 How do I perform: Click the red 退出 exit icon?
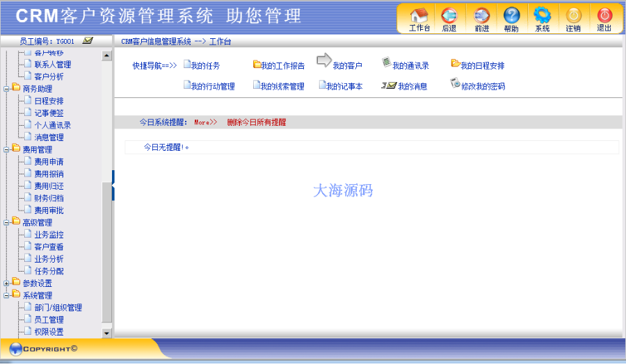pyautogui.click(x=604, y=15)
